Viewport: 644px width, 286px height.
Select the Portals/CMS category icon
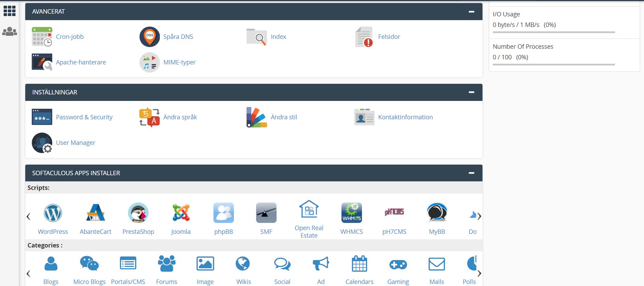click(x=128, y=264)
